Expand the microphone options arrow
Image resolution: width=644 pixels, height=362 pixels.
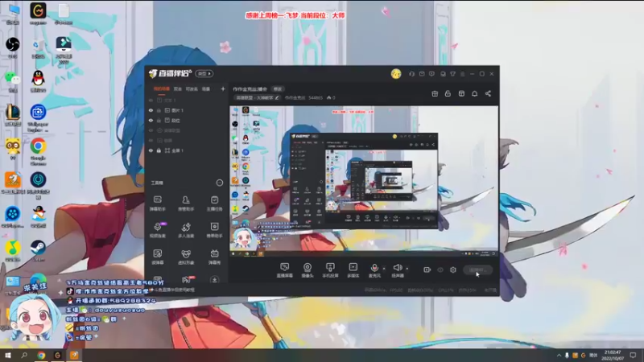click(x=384, y=269)
